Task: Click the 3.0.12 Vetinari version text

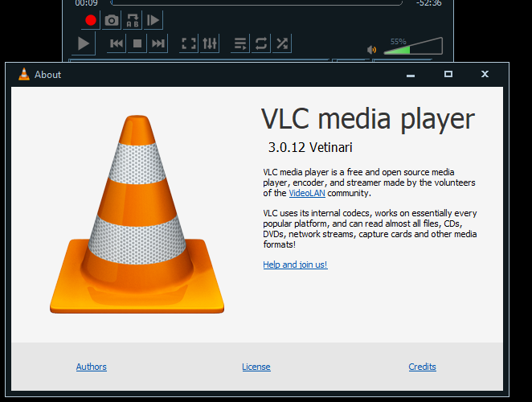Action: (x=310, y=147)
